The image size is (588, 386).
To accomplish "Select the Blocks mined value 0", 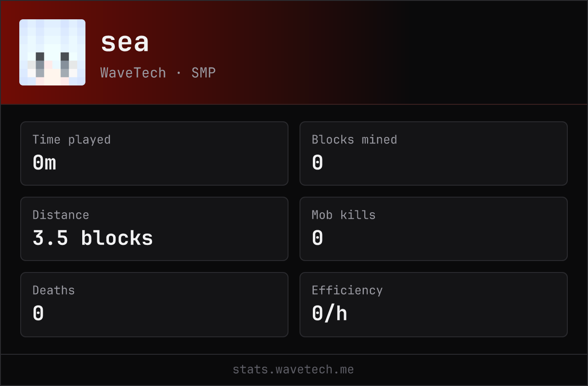I will pyautogui.click(x=317, y=163).
